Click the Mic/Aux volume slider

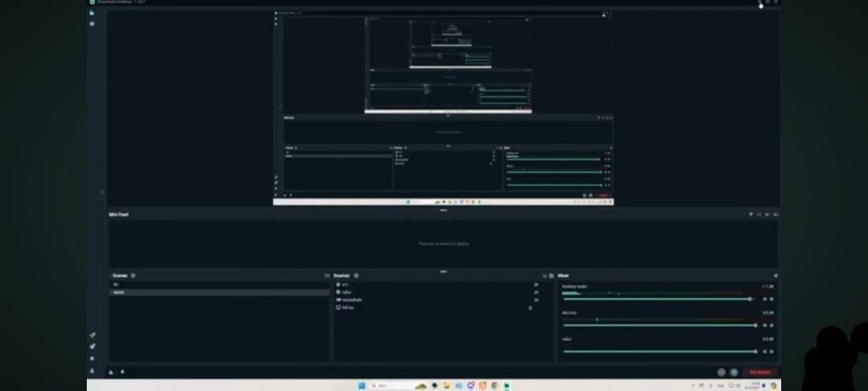pos(659,325)
